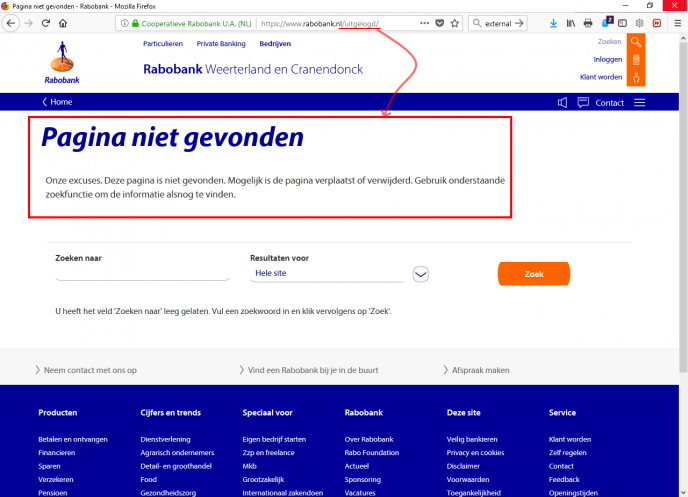This screenshot has height=497, width=688.
Task: Click the search bar go arrow
Action: click(x=519, y=23)
